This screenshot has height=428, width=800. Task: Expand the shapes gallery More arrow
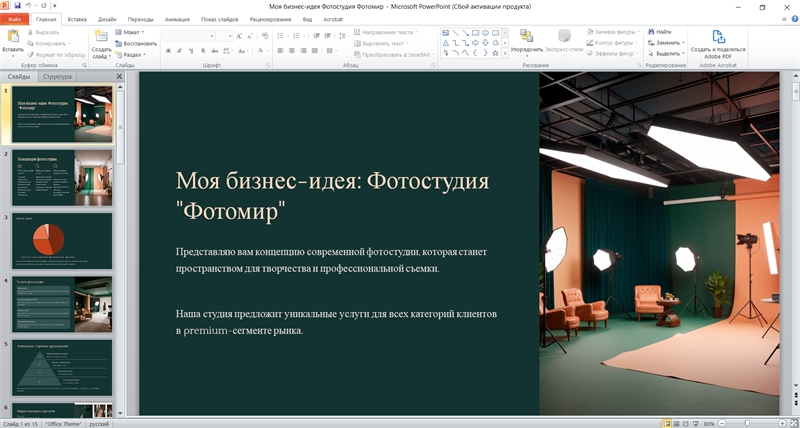coord(505,53)
